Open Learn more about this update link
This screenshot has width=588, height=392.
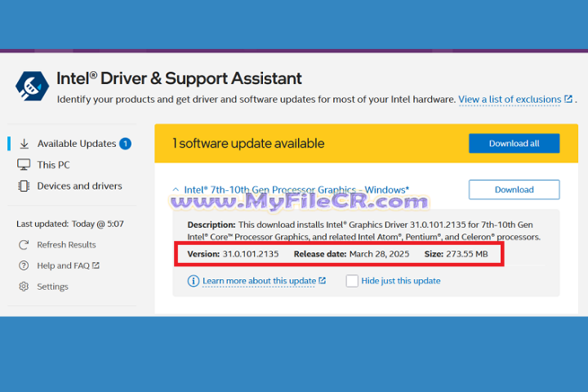pyautogui.click(x=259, y=281)
